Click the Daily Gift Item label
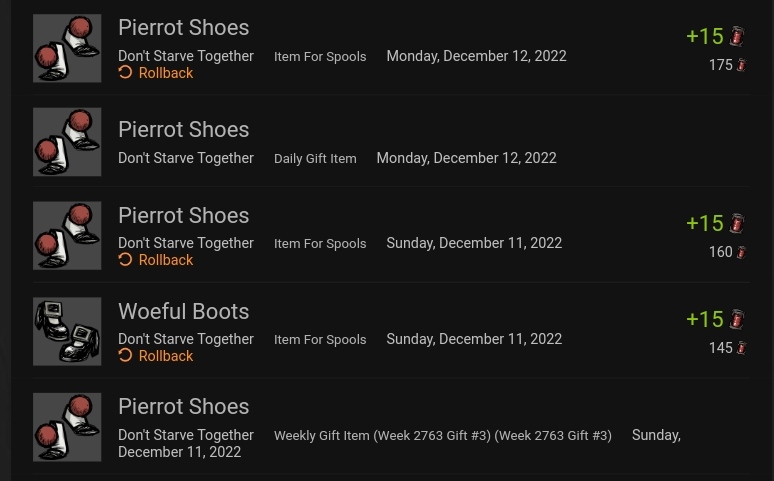This screenshot has width=774, height=481. click(x=315, y=158)
